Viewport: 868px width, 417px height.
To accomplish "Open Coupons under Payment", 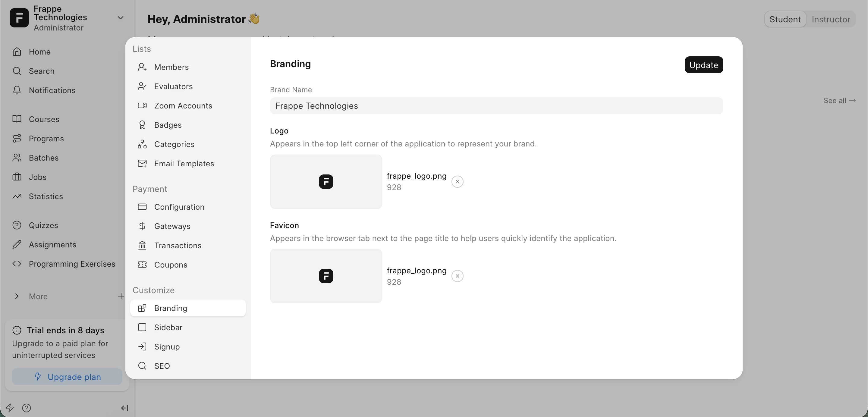I will click(x=171, y=265).
